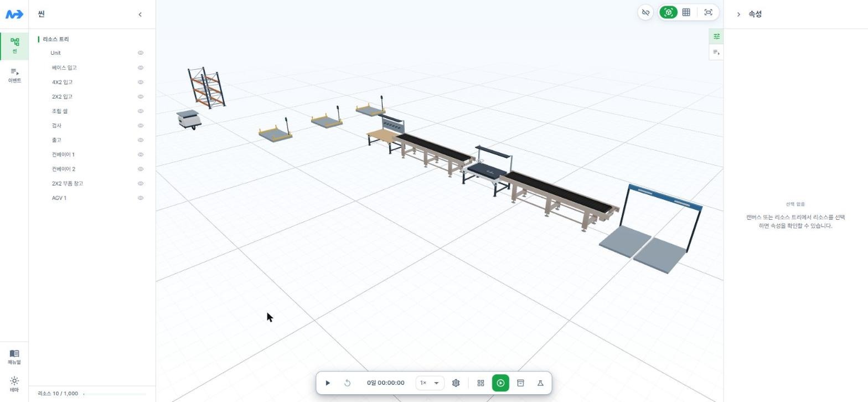Open the 1× speed dropdown
Image resolution: width=868 pixels, height=402 pixels.
[x=430, y=383]
